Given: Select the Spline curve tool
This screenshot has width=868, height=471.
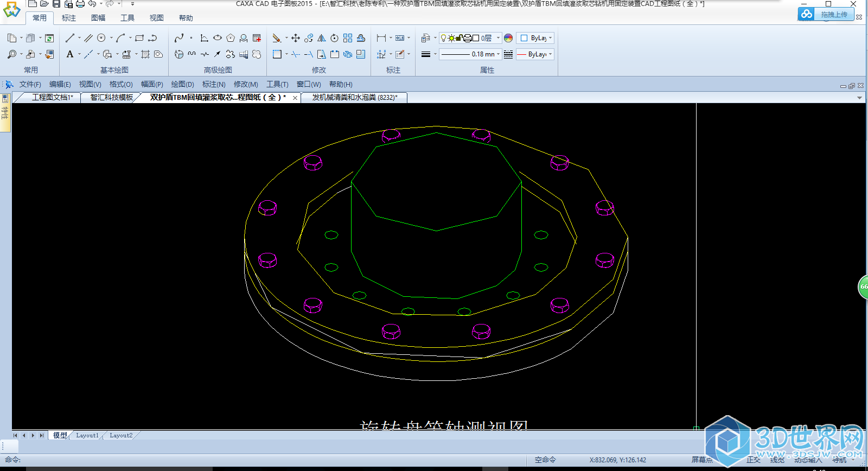Looking at the screenshot, I should pos(179,38).
